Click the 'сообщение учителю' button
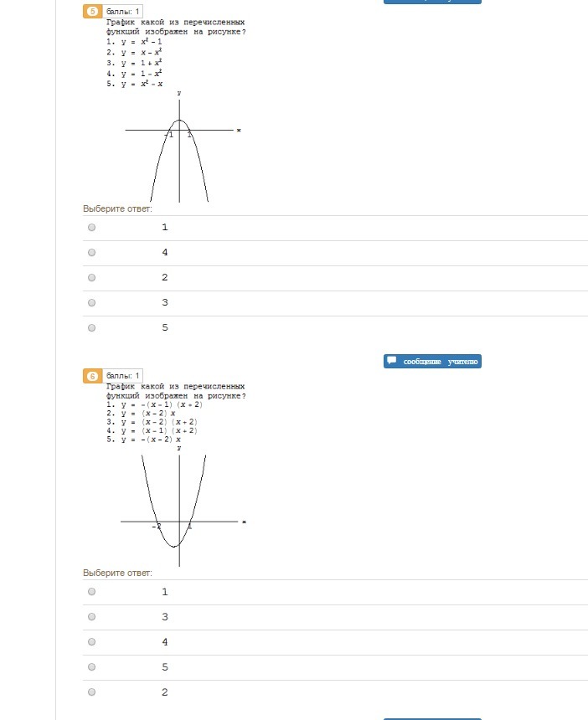This screenshot has width=588, height=720. point(432,362)
